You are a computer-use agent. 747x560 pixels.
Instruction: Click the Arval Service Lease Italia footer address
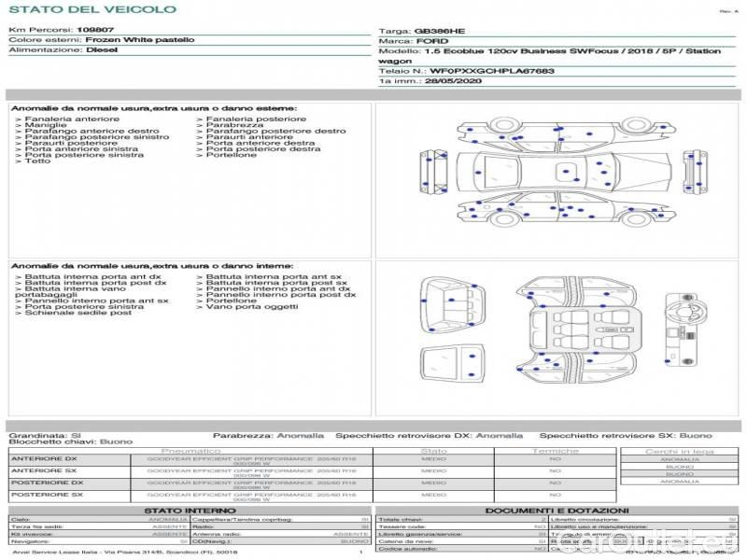[x=125, y=553]
